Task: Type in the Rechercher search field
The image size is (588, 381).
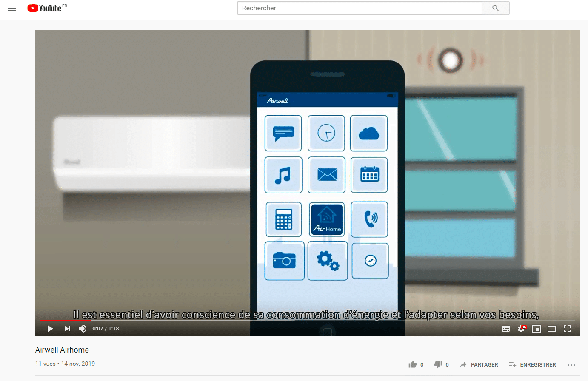Action: [x=360, y=8]
